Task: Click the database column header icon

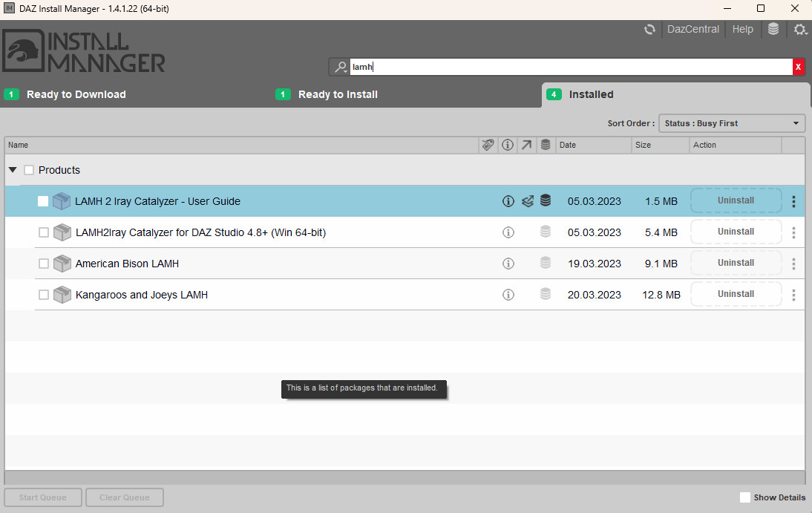Action: click(546, 145)
